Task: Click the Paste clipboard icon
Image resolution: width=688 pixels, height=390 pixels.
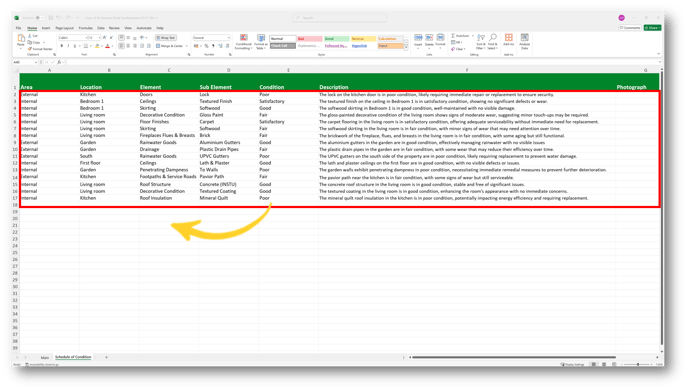Action: click(x=21, y=39)
